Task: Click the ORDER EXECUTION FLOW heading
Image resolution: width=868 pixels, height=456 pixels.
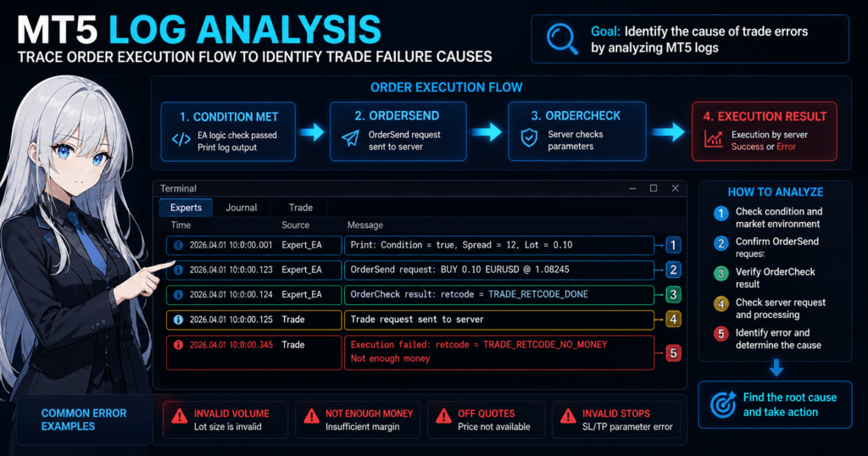Action: (x=446, y=87)
